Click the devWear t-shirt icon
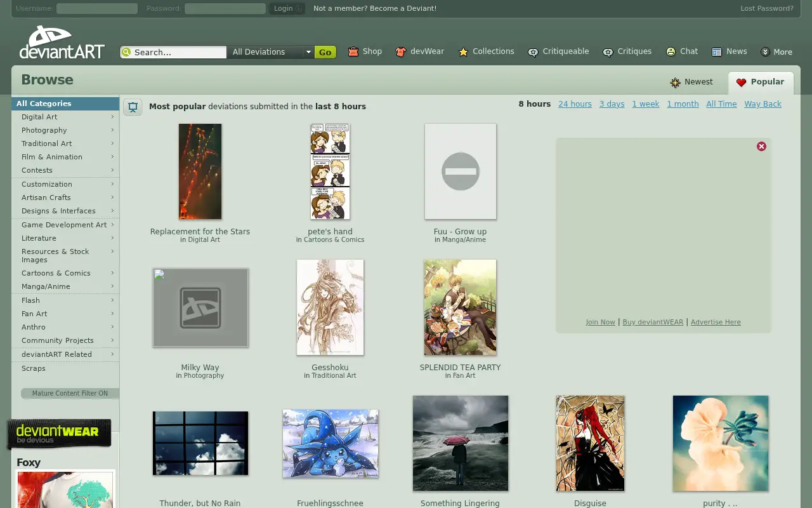Image resolution: width=812 pixels, height=508 pixels. 400,52
